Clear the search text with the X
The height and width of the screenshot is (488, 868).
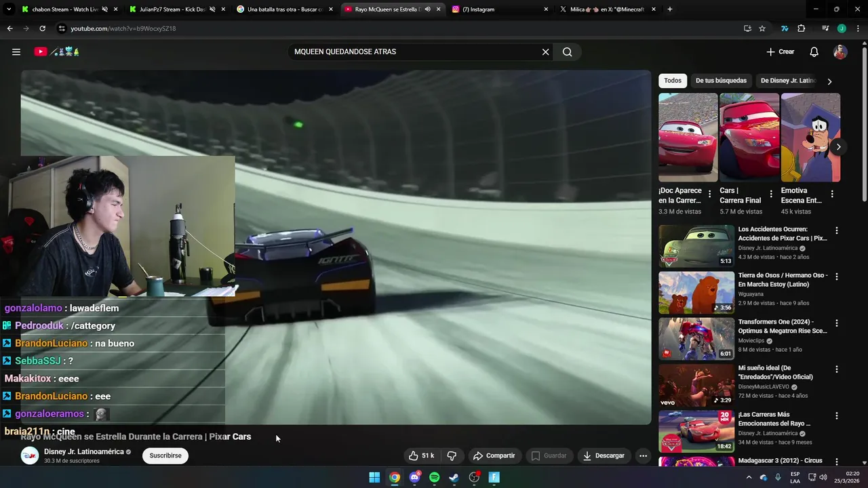pyautogui.click(x=545, y=52)
